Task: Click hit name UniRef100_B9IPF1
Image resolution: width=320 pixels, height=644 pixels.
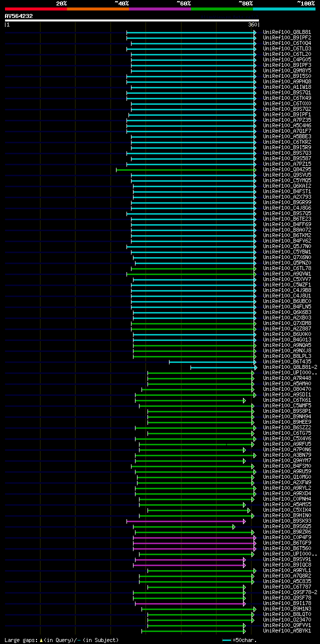Action: pyautogui.click(x=287, y=115)
